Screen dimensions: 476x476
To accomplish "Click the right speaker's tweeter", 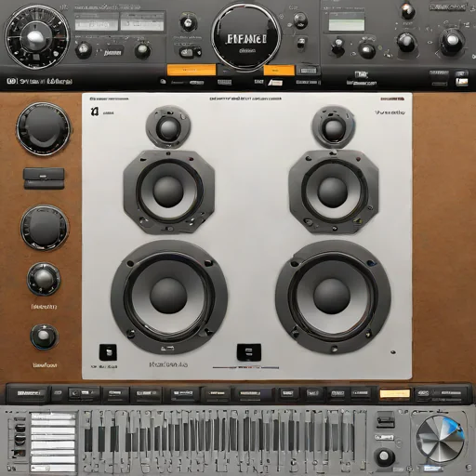I will (x=333, y=127).
